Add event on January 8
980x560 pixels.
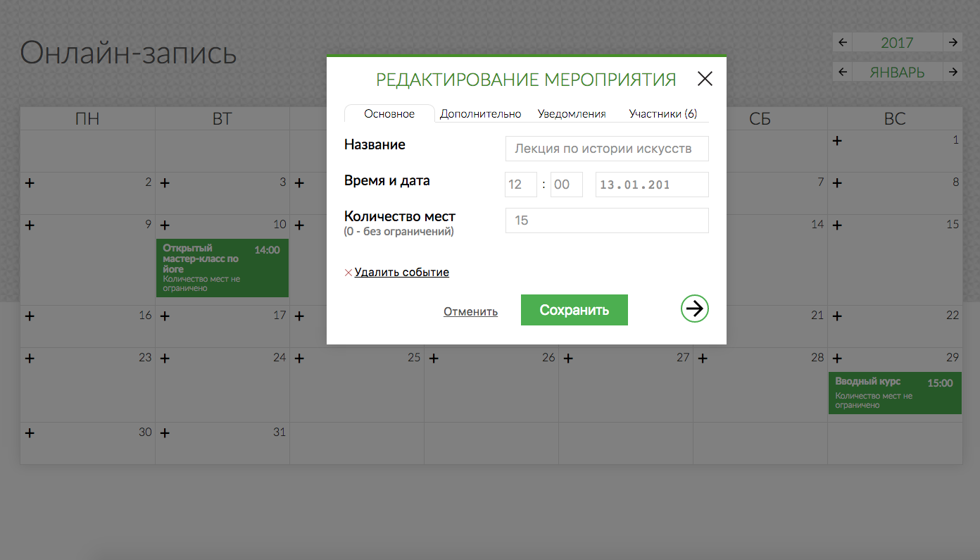[x=837, y=183]
